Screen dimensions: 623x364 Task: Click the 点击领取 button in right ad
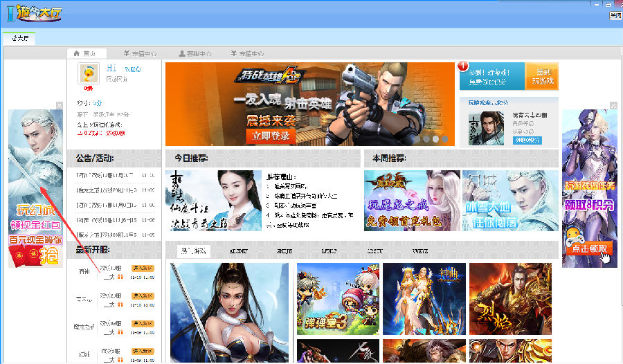click(x=589, y=248)
